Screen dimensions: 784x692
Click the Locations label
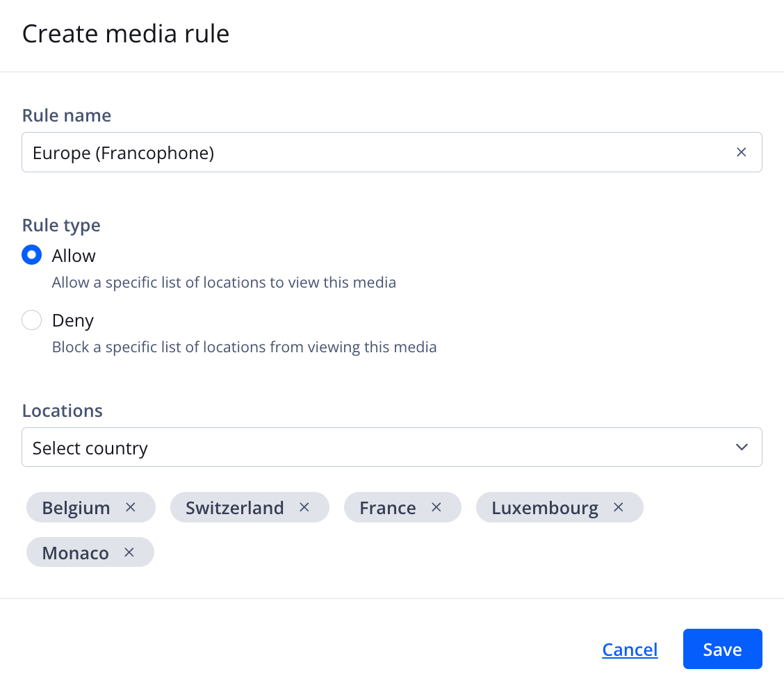[63, 411]
